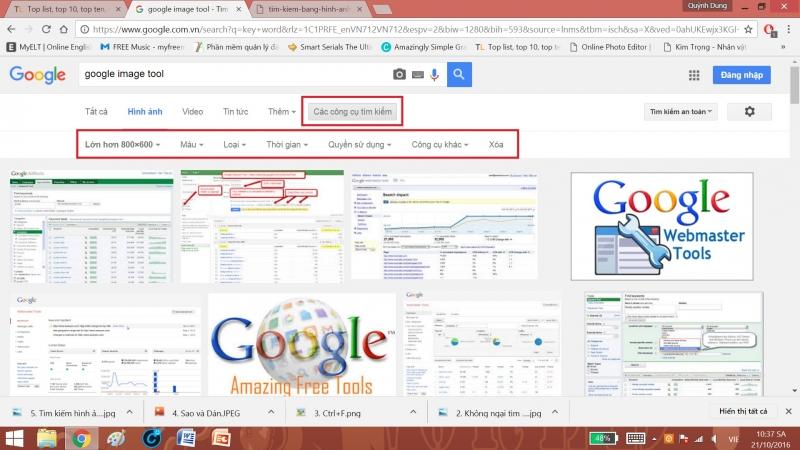This screenshot has width=800, height=450.
Task: Switch to tim-kiem-bang-hinh-anh browser tab
Action: (x=308, y=9)
